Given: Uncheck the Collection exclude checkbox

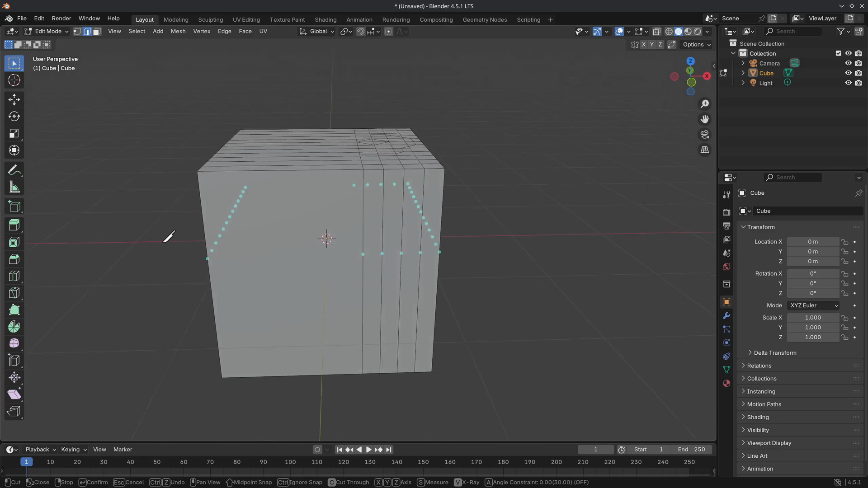Looking at the screenshot, I should pyautogui.click(x=838, y=53).
